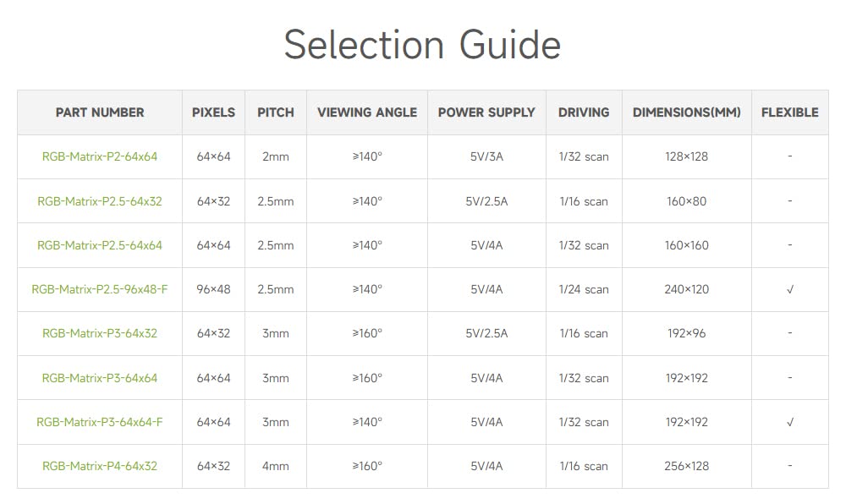
Task: Click the 5V/3A power supply cell
Action: point(486,156)
